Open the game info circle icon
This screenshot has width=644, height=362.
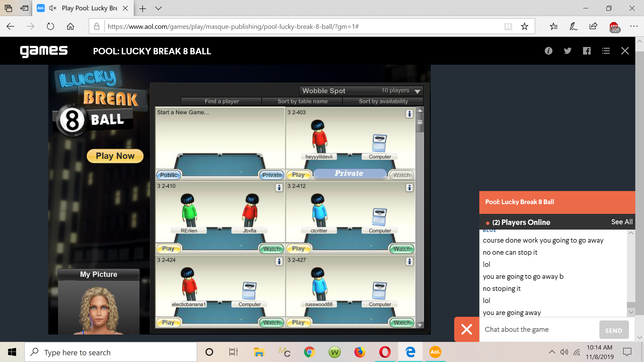[548, 51]
